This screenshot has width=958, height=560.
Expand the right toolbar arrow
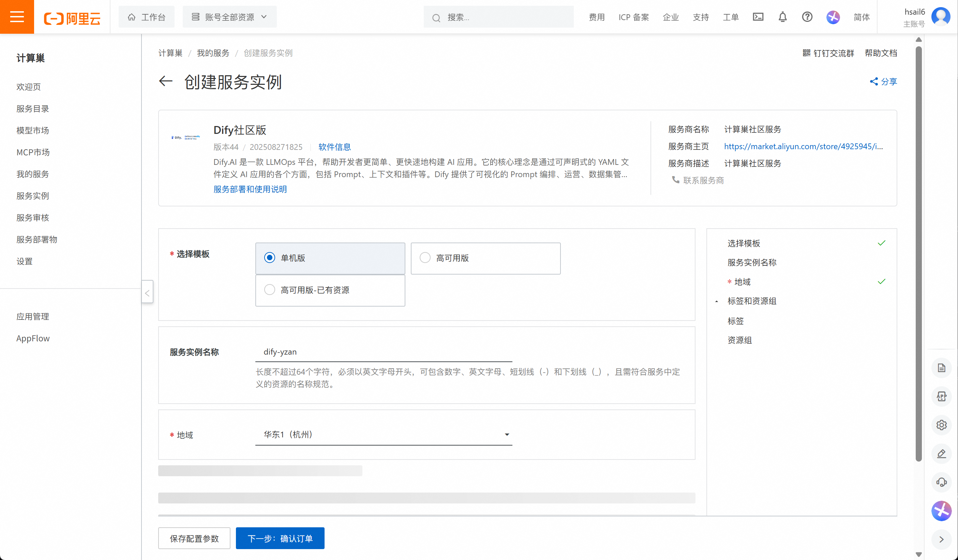941,539
